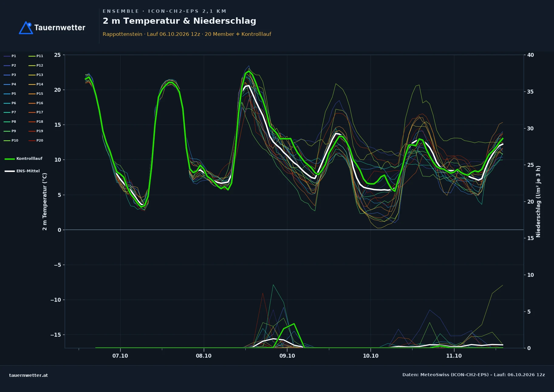Select the P16 legend entry
The height and width of the screenshot is (392, 554).
click(36, 103)
